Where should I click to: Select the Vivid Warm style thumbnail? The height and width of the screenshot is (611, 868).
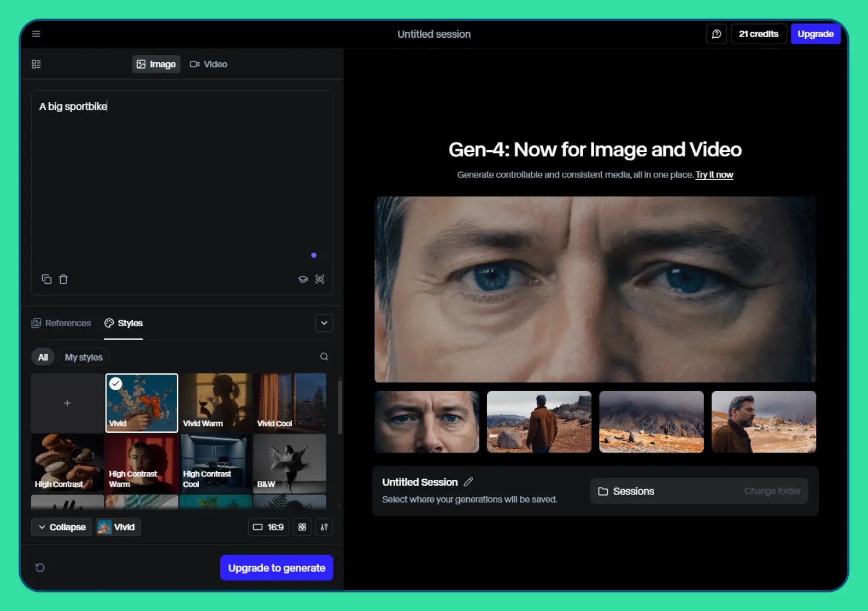[x=216, y=403]
